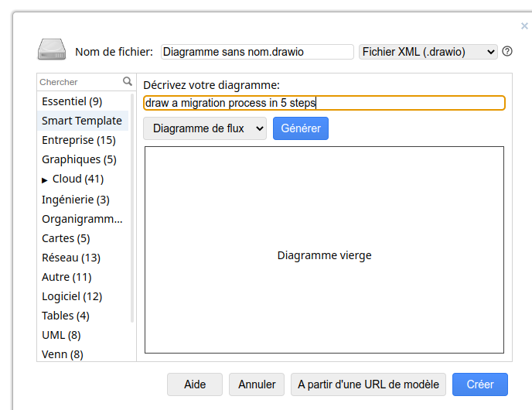Image resolution: width=532 pixels, height=410 pixels.
Task: Select the Ingénierie (3) category
Action: pyautogui.click(x=83, y=200)
